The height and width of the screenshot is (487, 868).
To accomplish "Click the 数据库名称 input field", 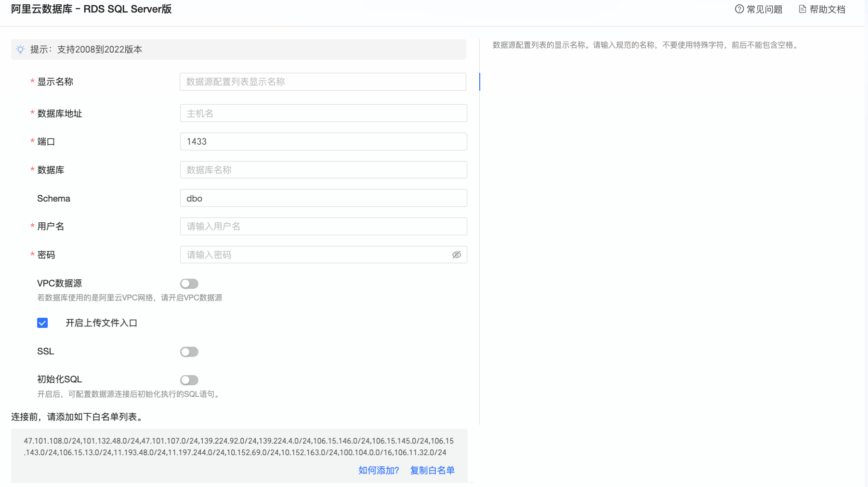I will point(323,170).
